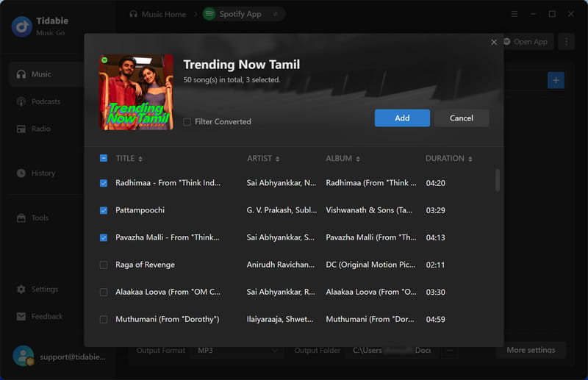This screenshot has width=588, height=380.
Task: Click the Pattampoochi song title
Action: tap(140, 210)
